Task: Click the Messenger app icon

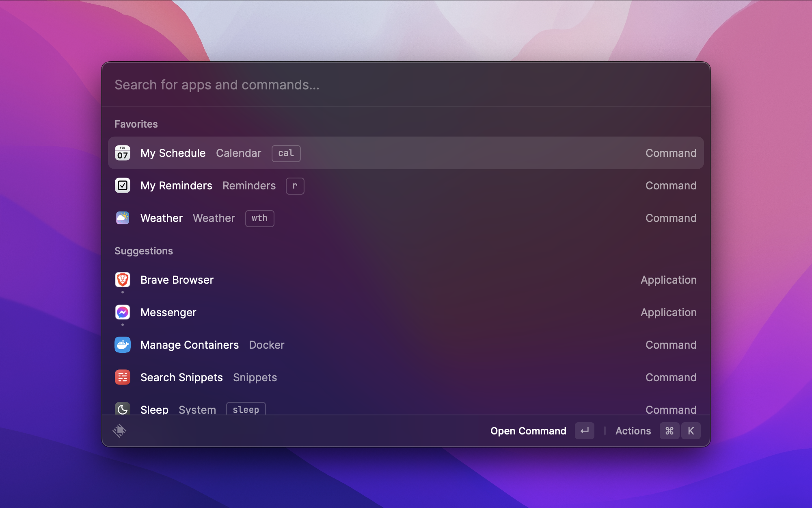Action: pyautogui.click(x=122, y=312)
